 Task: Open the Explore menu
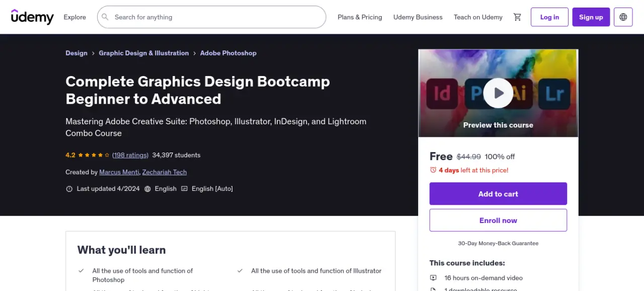(74, 17)
